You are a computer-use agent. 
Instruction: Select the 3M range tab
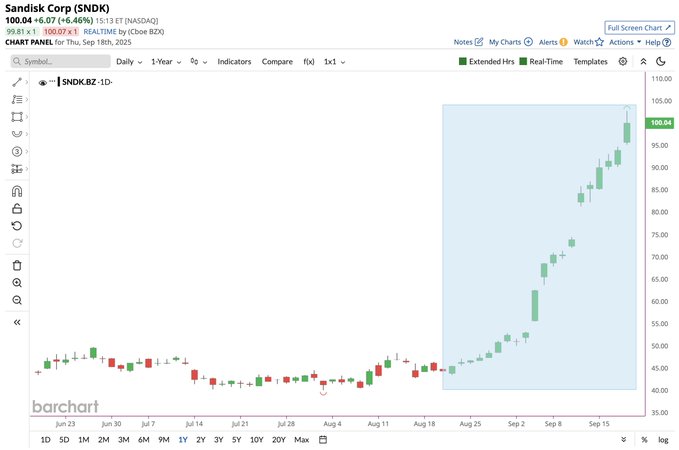(x=124, y=440)
